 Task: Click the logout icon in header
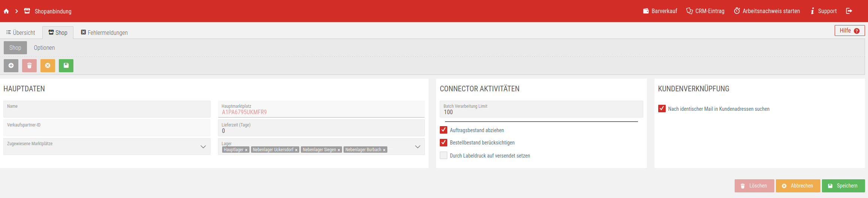pos(849,11)
